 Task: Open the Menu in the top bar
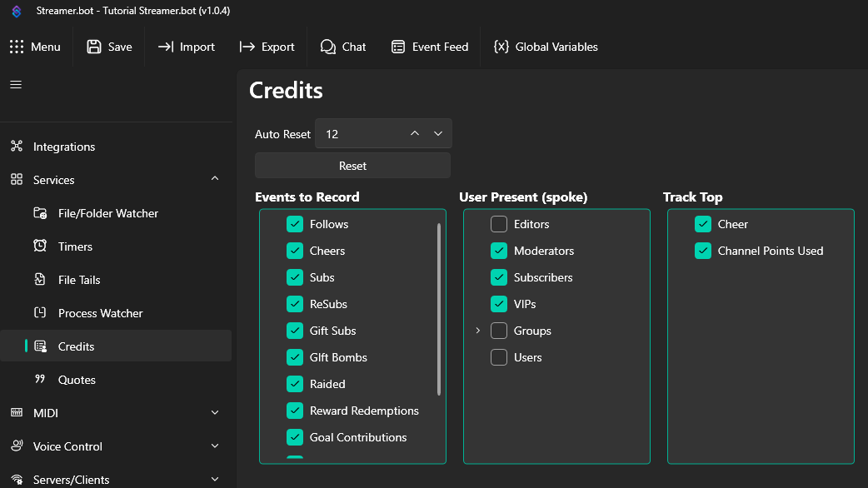37,47
